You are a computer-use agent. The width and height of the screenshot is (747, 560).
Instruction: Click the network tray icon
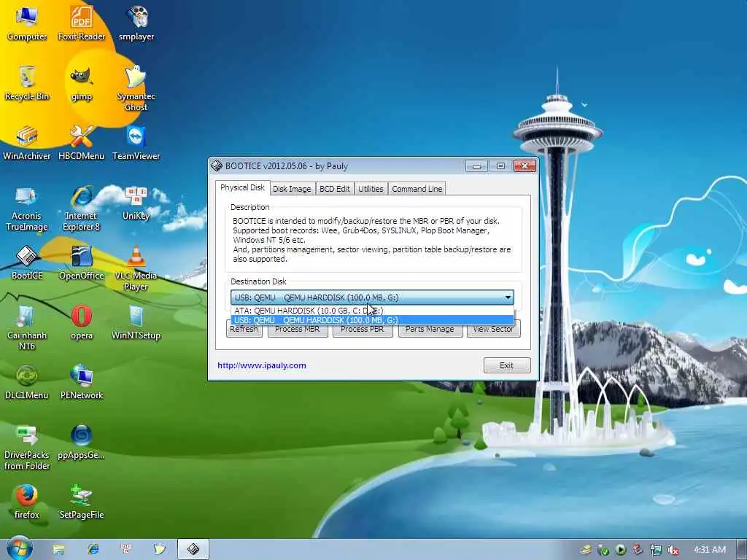click(656, 551)
